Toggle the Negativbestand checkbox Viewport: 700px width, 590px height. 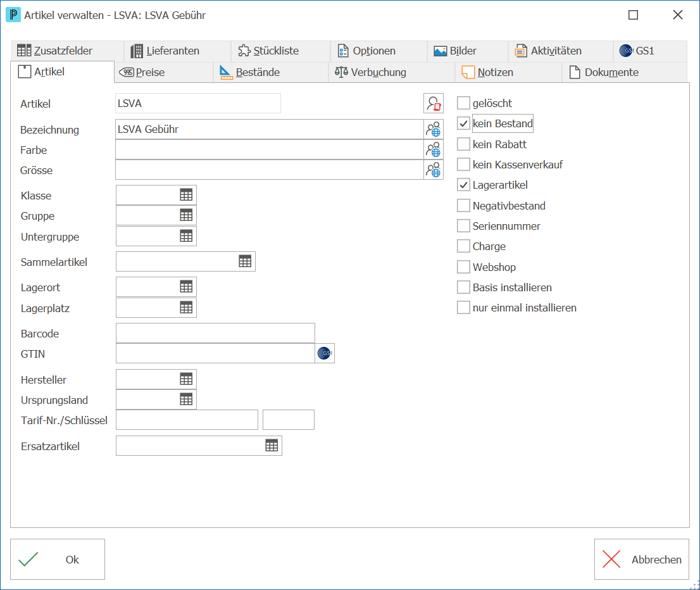(x=463, y=206)
